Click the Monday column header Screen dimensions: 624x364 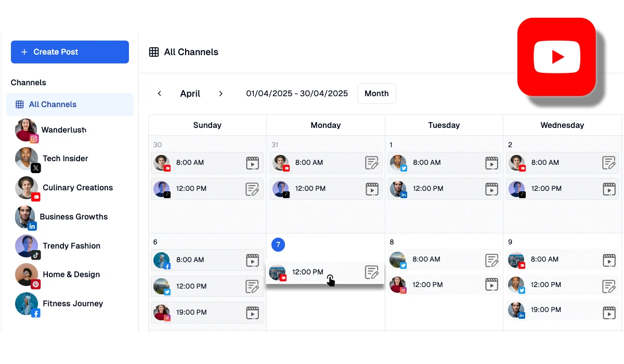pyautogui.click(x=326, y=125)
